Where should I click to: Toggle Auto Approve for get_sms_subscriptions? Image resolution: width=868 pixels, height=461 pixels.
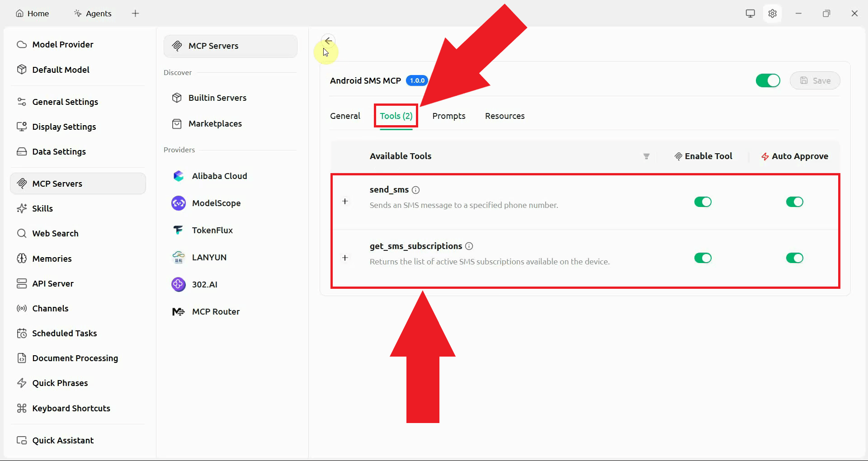795,258
